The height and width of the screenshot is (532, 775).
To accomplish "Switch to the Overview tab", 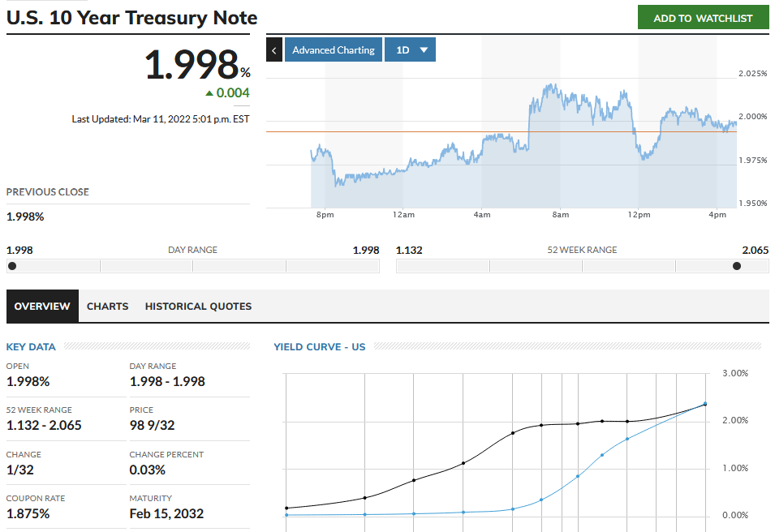I will pos(42,307).
